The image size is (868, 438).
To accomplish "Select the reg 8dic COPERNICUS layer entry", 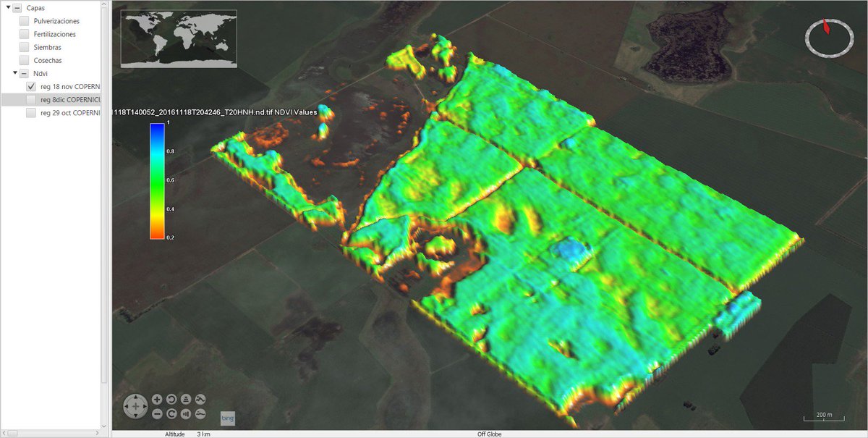I will [x=69, y=99].
